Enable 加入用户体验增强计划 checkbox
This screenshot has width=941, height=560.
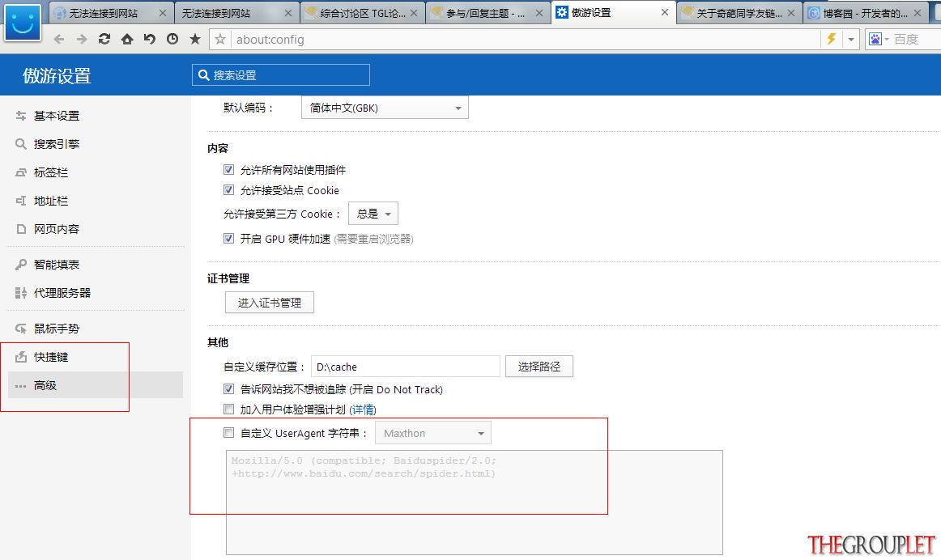pyautogui.click(x=228, y=409)
